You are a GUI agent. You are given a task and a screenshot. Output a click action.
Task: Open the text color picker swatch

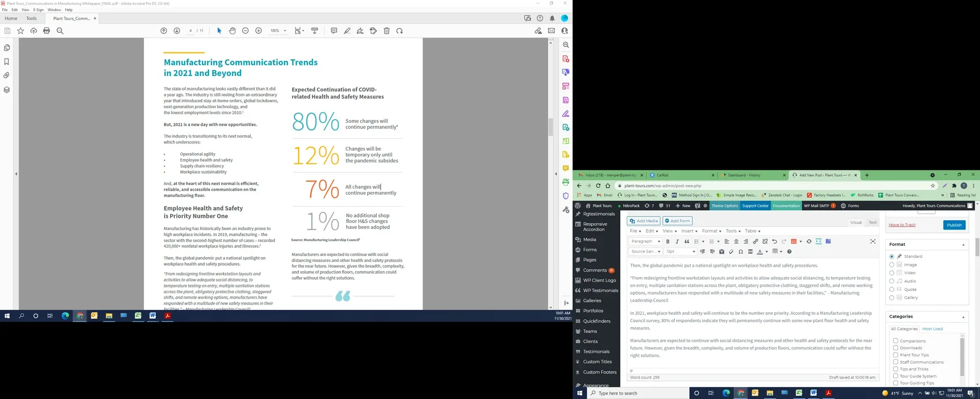pyautogui.click(x=759, y=252)
